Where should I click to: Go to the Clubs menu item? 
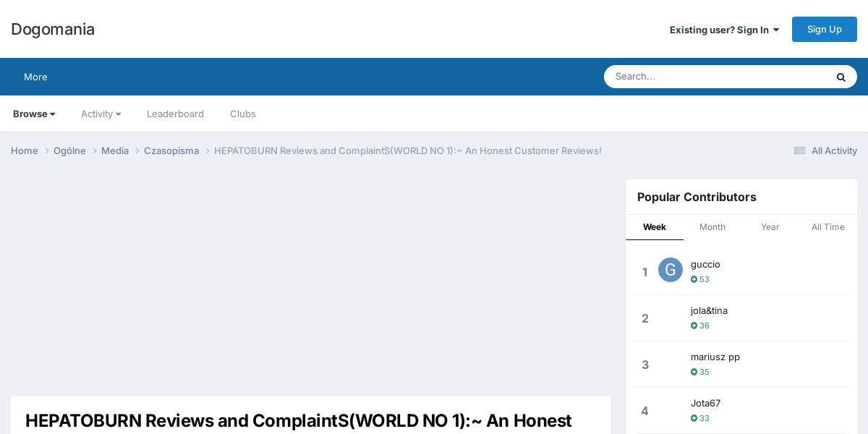coord(243,114)
